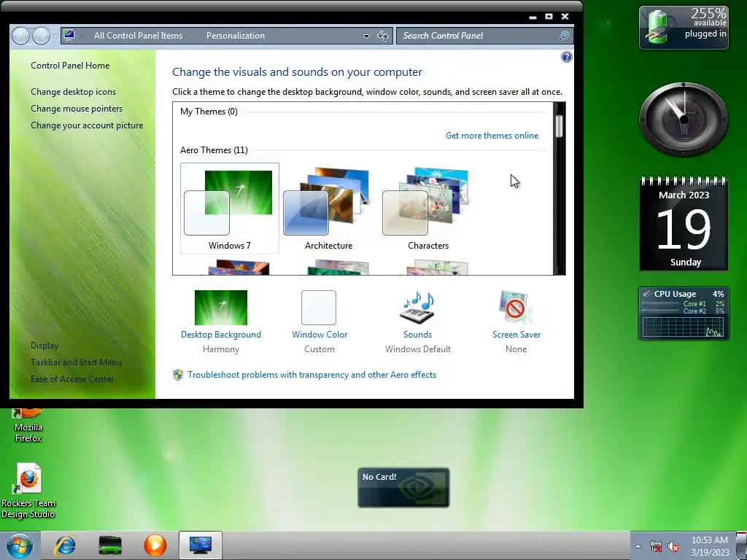Click the muted volume tray icon
This screenshot has height=560, width=747.
(673, 547)
